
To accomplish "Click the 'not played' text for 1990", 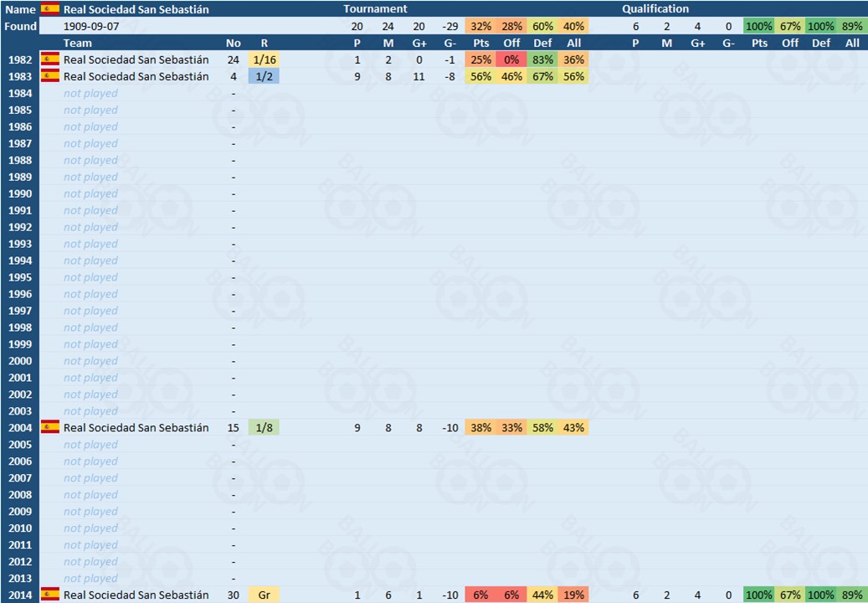I will point(90,193).
